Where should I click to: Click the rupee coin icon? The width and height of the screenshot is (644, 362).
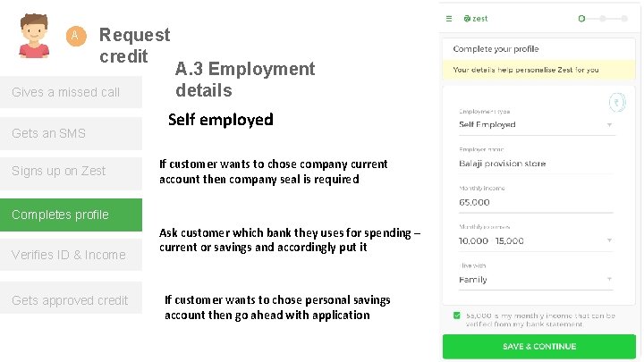(x=617, y=103)
